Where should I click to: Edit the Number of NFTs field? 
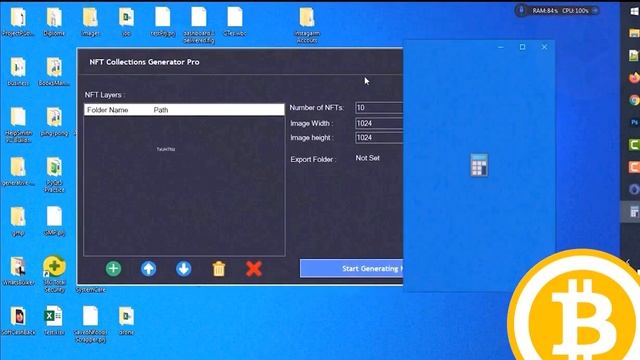tap(379, 108)
